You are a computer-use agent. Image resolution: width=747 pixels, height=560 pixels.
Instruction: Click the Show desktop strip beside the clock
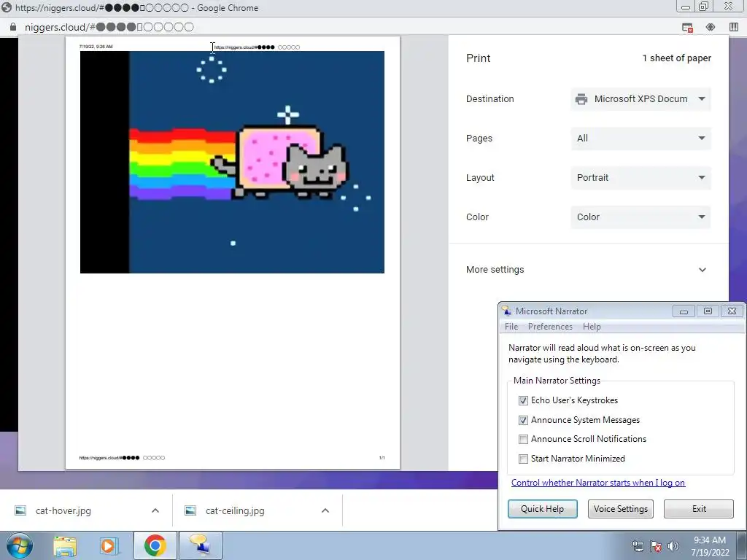pos(742,545)
